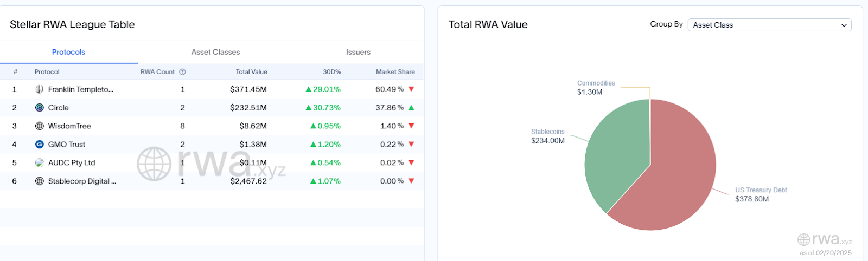Sort by the # rank column header

coord(15,72)
